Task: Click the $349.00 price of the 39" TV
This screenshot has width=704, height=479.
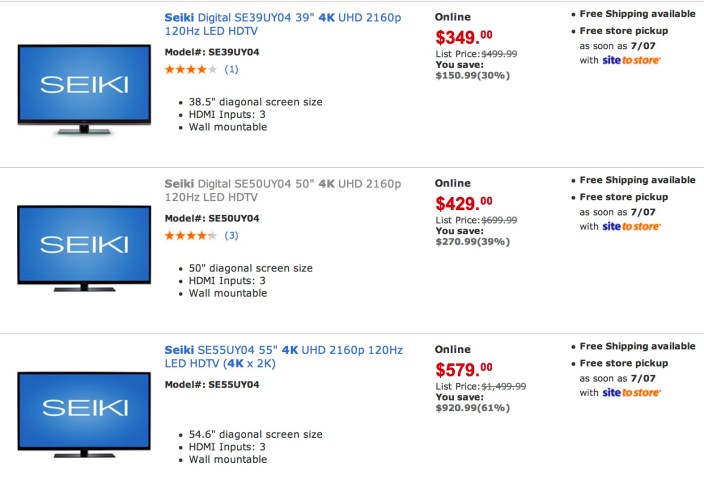Action: pyautogui.click(x=464, y=38)
